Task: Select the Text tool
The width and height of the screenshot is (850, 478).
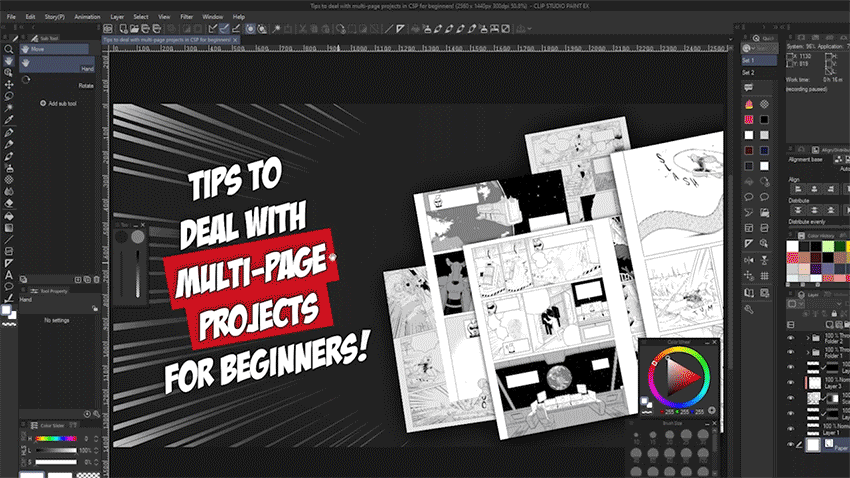Action: (9, 275)
